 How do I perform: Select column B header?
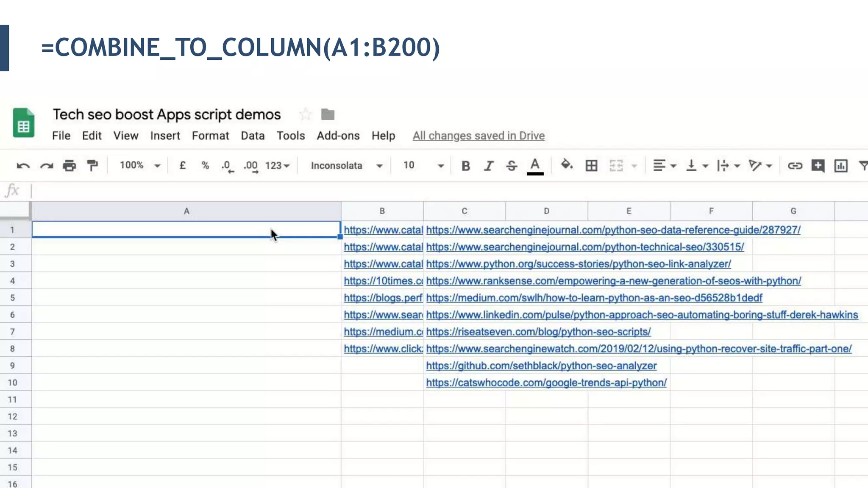point(382,211)
